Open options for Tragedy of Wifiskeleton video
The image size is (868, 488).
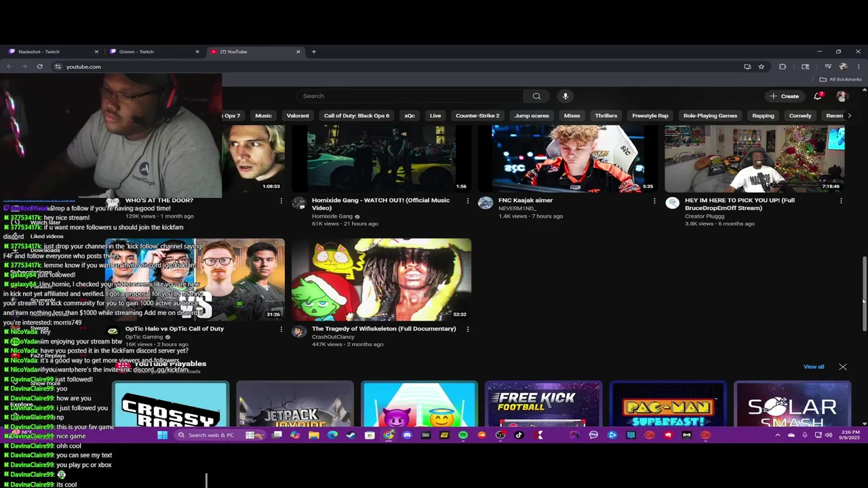click(467, 329)
